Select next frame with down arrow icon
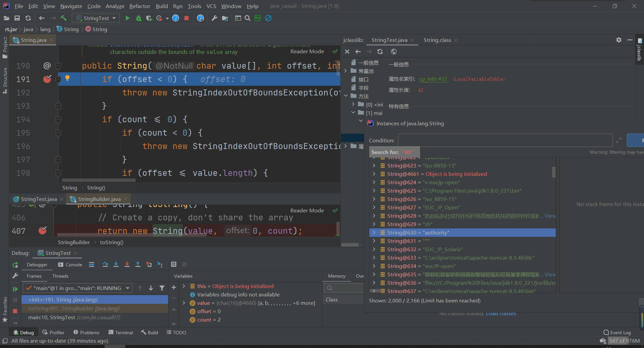The height and width of the screenshot is (348, 644). point(151,288)
